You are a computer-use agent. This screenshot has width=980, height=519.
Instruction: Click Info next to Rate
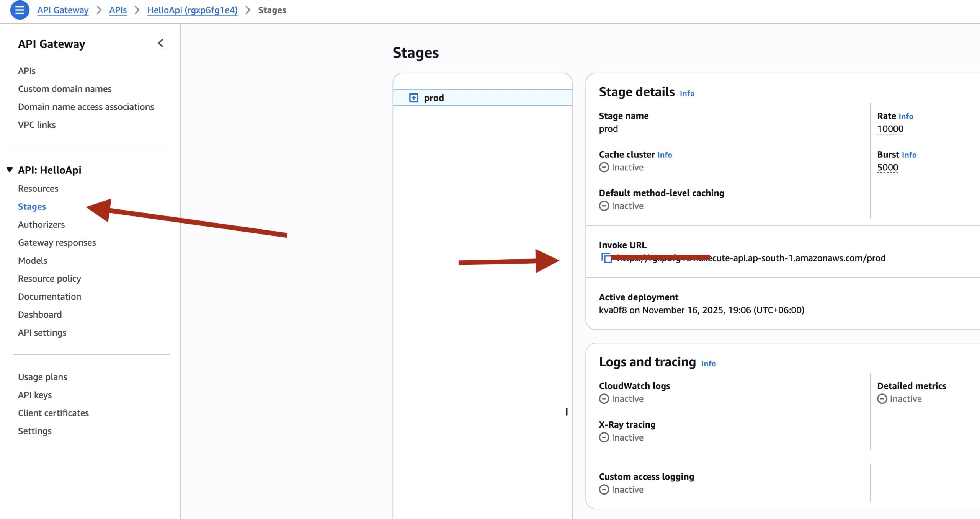tap(905, 116)
